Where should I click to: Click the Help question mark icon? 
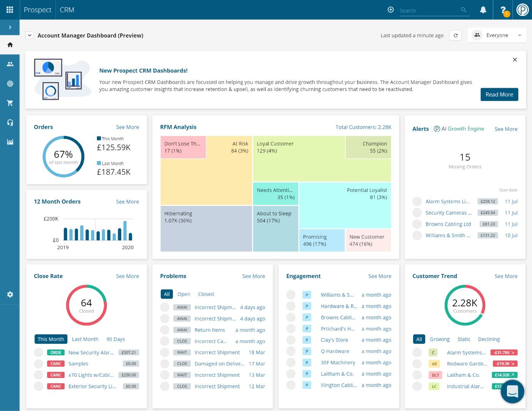503,10
